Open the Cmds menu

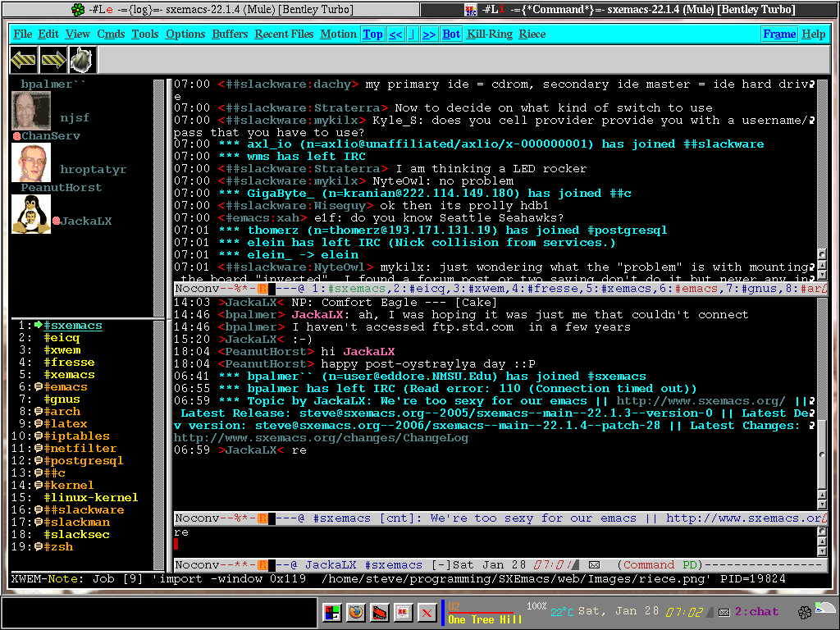coord(111,34)
